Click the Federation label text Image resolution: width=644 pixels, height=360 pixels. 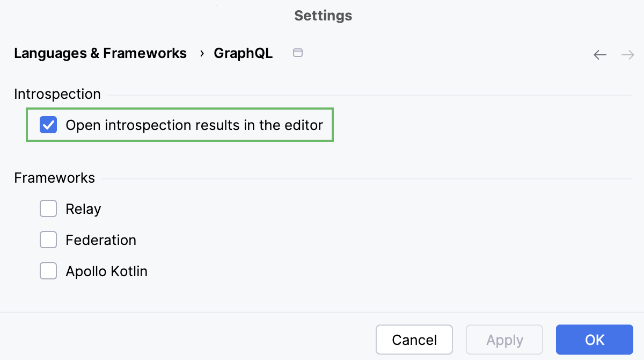[101, 240]
